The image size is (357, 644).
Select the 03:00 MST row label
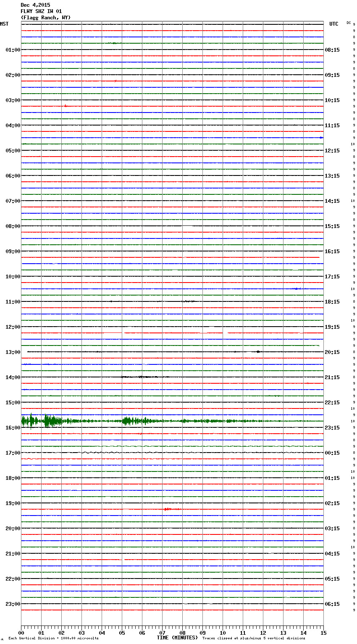tap(13, 100)
